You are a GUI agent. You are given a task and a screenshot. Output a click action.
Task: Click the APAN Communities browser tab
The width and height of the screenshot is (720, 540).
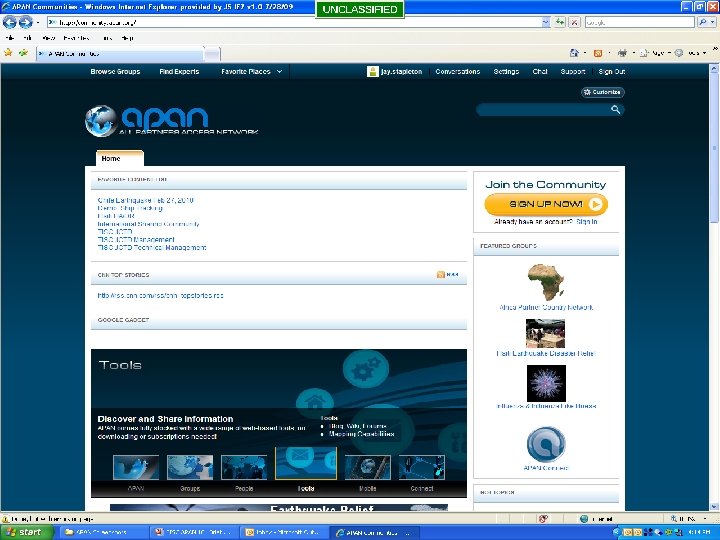point(120,54)
